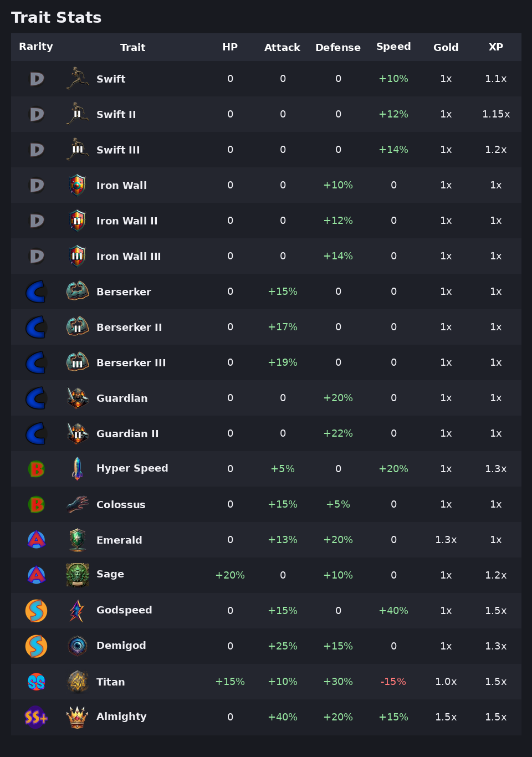
Task: Click the Colossus claw hand icon
Action: (x=78, y=504)
